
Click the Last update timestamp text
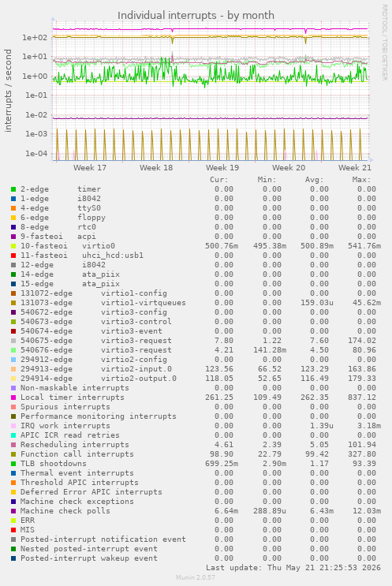pos(293,568)
